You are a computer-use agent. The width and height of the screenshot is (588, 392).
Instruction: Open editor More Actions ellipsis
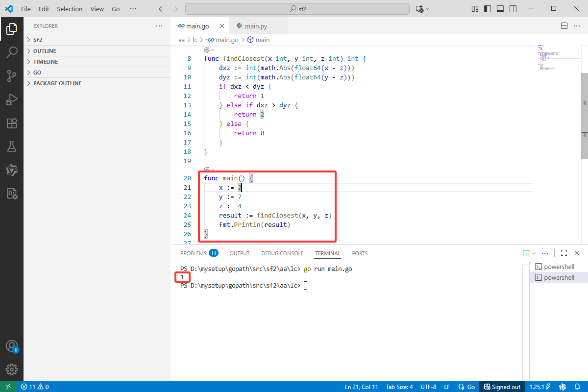[x=577, y=26]
